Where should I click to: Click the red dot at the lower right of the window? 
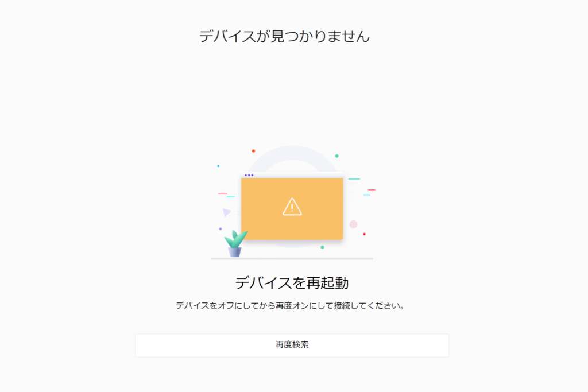(x=364, y=234)
